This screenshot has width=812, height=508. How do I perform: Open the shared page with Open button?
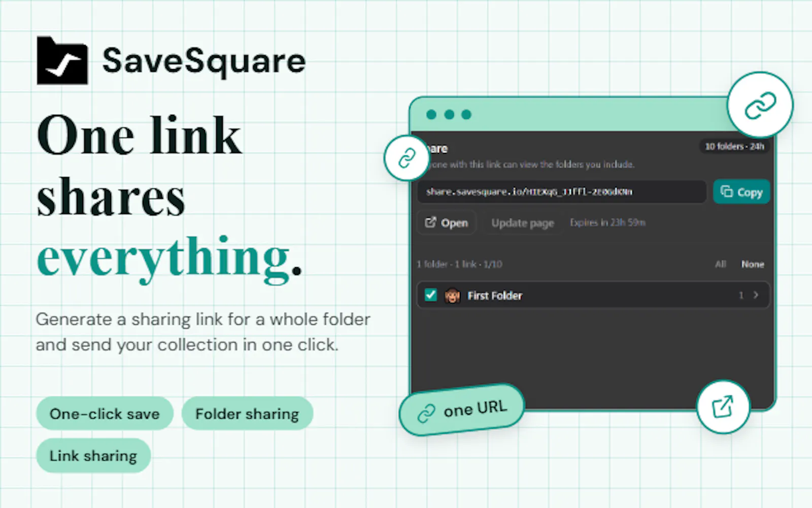coord(447,223)
